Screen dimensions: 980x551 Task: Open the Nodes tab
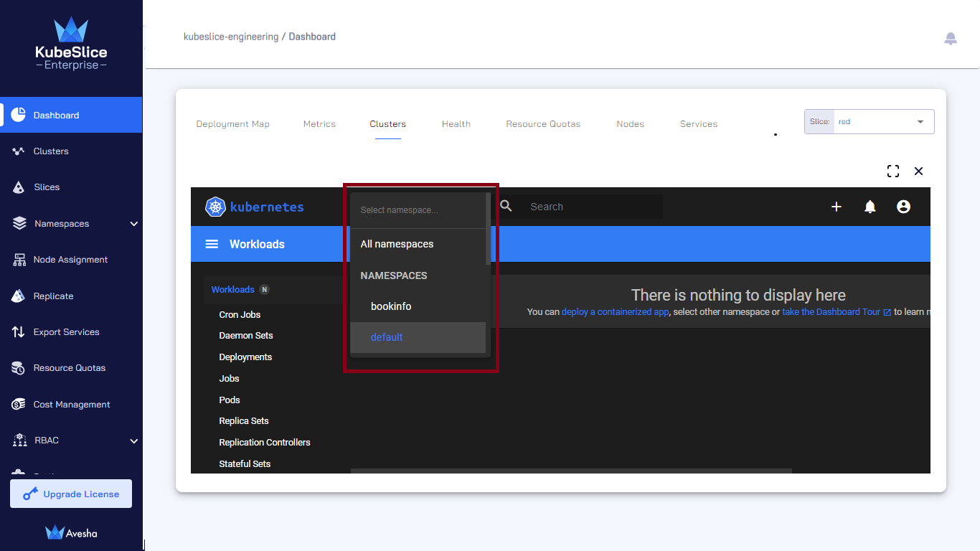[x=631, y=124]
